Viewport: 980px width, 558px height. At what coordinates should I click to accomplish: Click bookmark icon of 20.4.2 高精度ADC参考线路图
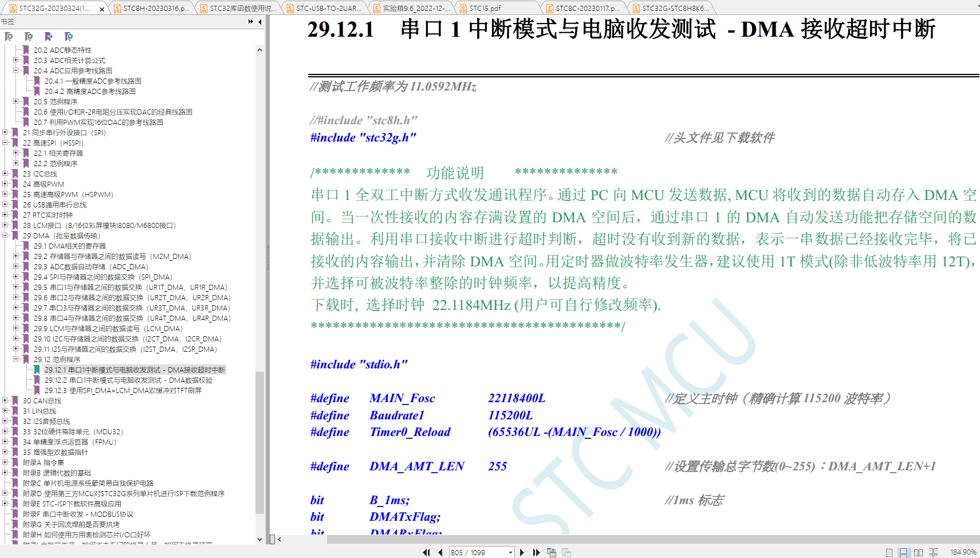(x=37, y=92)
